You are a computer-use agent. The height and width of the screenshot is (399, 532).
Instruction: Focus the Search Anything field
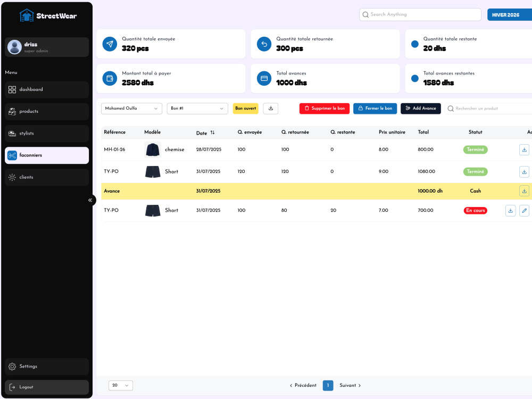point(420,14)
